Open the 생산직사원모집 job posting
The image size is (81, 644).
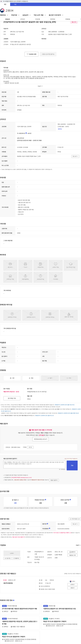8,583
